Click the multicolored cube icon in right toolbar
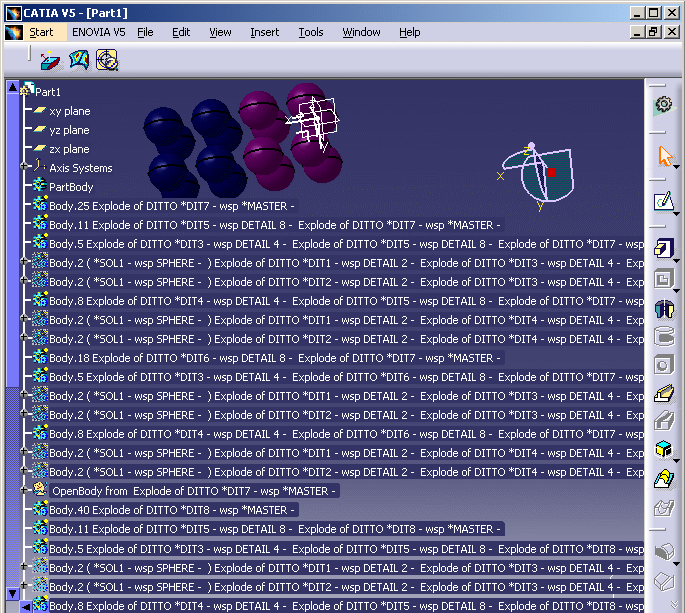685x613 pixels. (x=662, y=449)
